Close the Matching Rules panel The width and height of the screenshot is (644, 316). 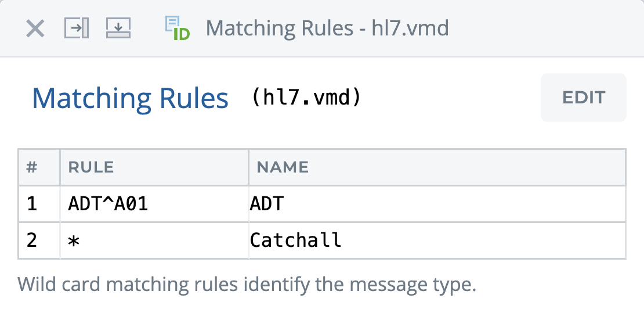[x=35, y=28]
